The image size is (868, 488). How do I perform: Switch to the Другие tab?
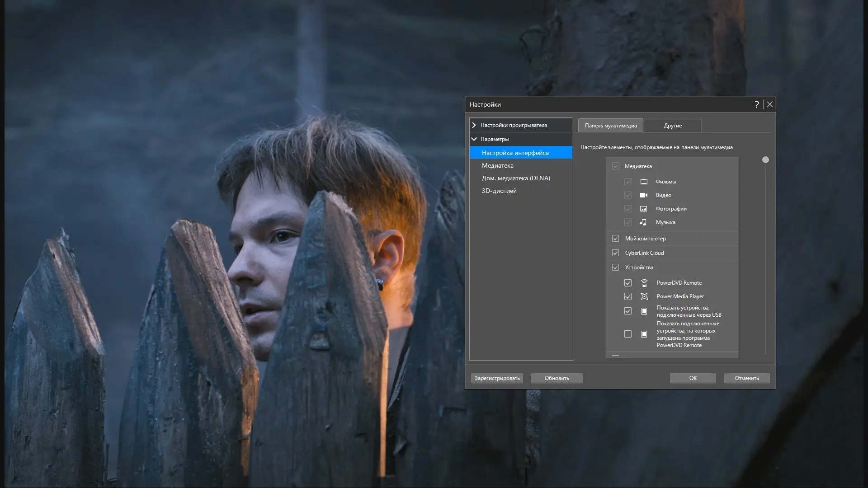(x=672, y=126)
